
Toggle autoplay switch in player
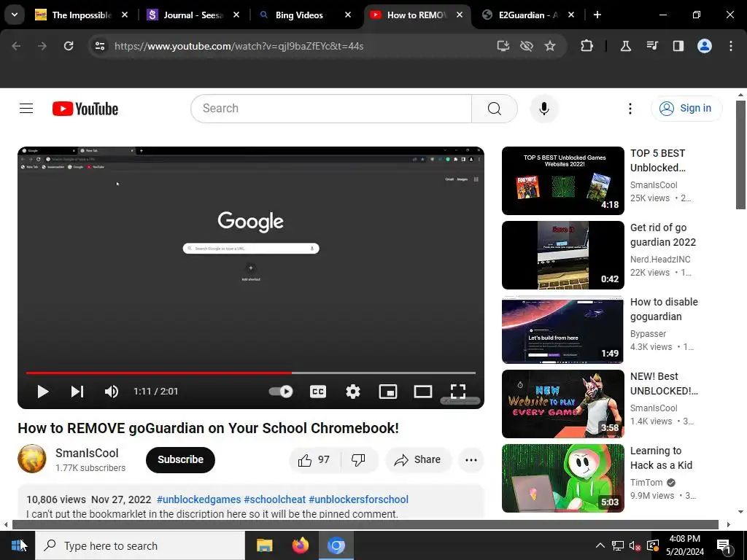pos(281,392)
